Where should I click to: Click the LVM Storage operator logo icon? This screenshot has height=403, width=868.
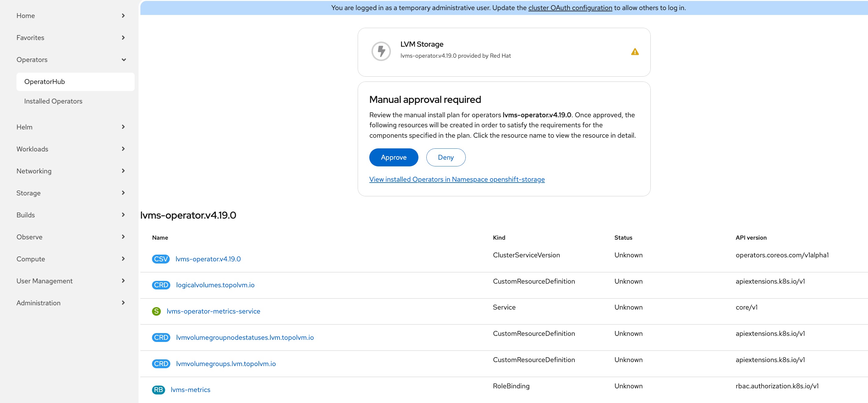381,51
